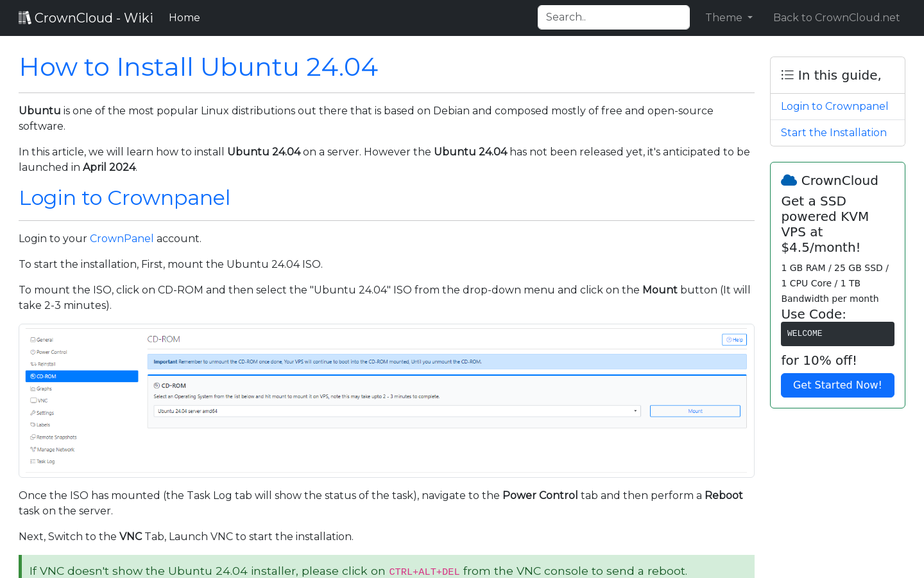
Task: Select Home in the navigation bar
Action: (184, 17)
